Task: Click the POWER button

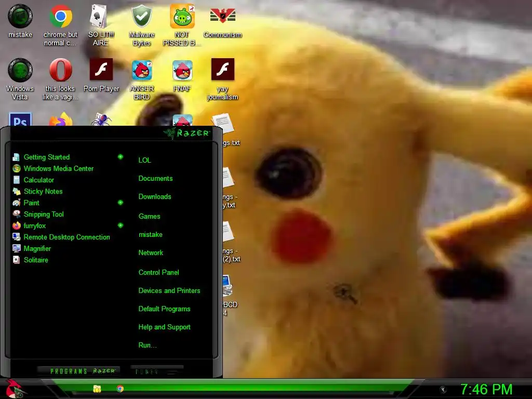Action: (157, 371)
